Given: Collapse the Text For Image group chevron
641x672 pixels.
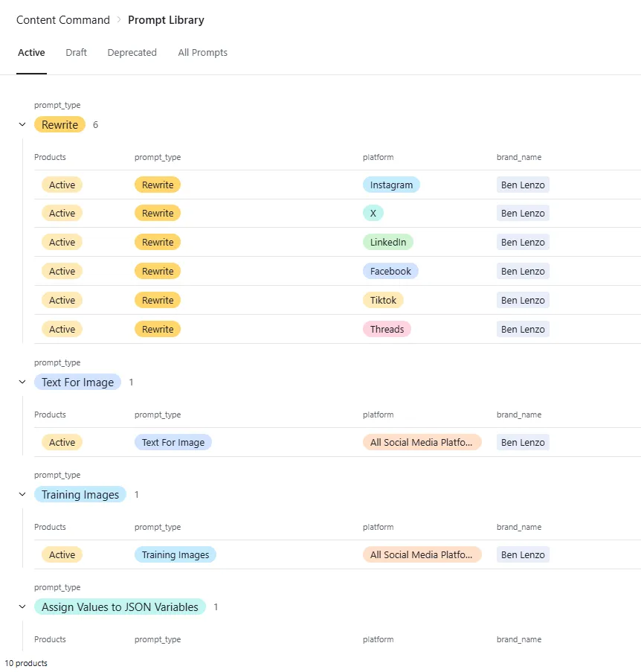Looking at the screenshot, I should [x=22, y=382].
